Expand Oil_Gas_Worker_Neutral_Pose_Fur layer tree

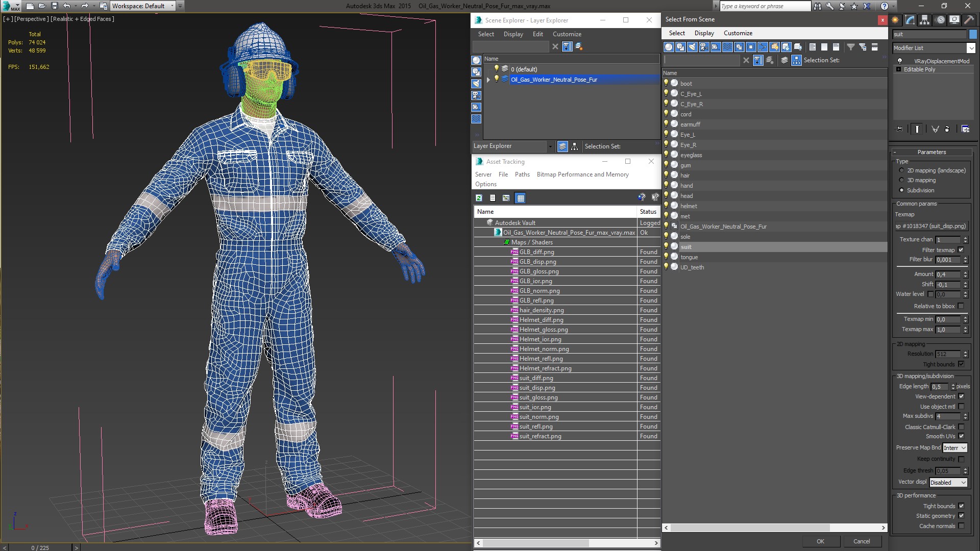click(488, 80)
